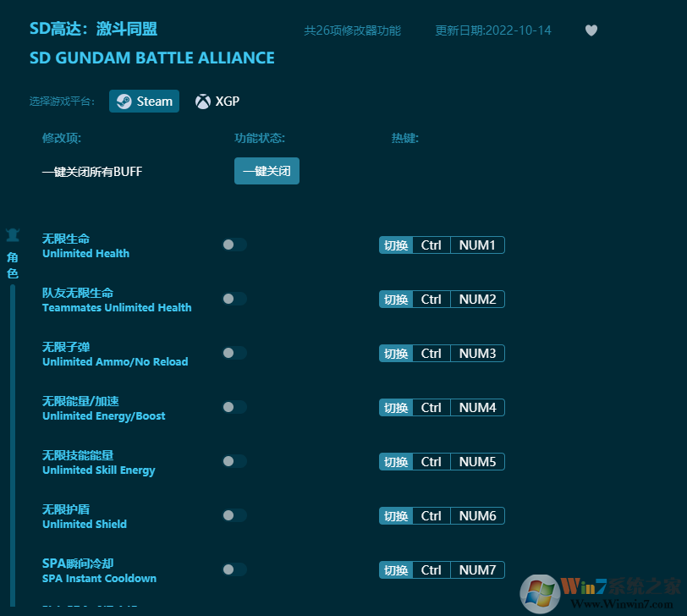Click the SPA瞬间冷却 label
The height and width of the screenshot is (616, 687).
[x=78, y=564]
